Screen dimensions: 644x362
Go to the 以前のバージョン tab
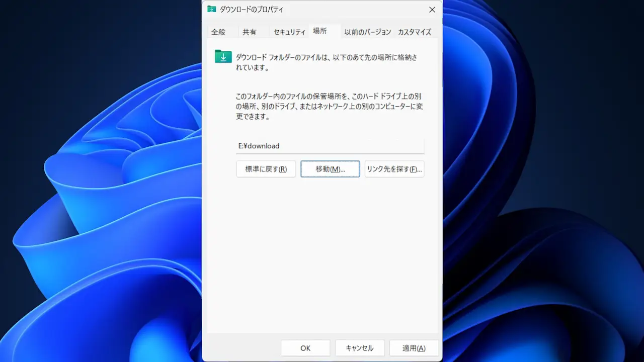click(x=367, y=32)
